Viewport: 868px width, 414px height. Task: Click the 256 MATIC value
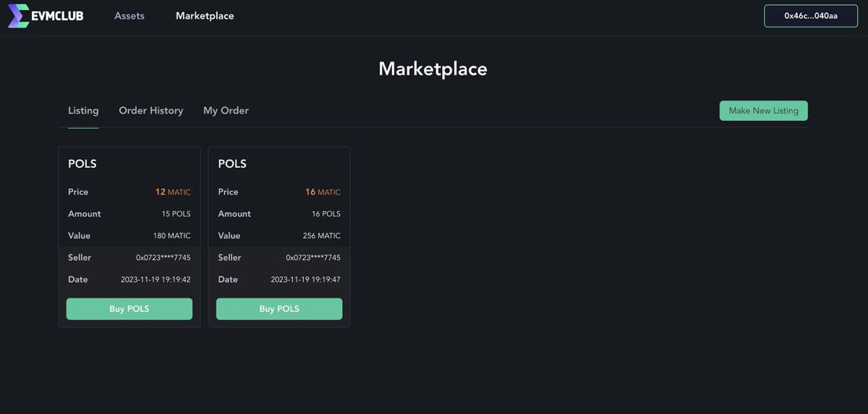[x=322, y=236]
